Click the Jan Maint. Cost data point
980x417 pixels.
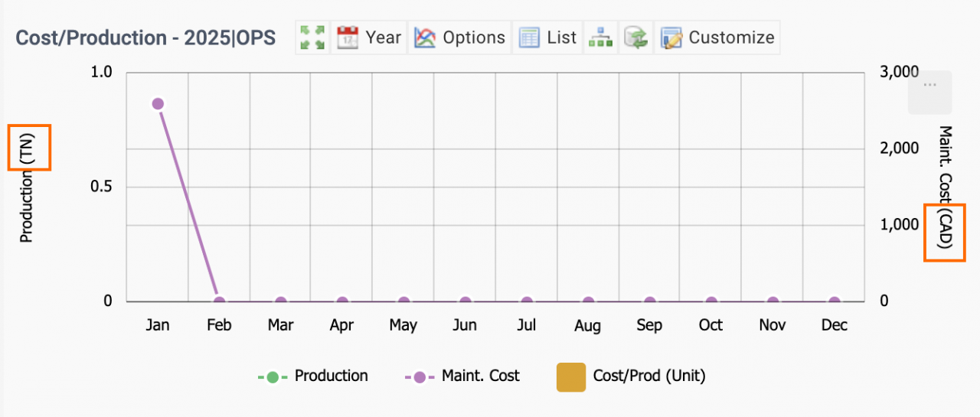coord(158,103)
